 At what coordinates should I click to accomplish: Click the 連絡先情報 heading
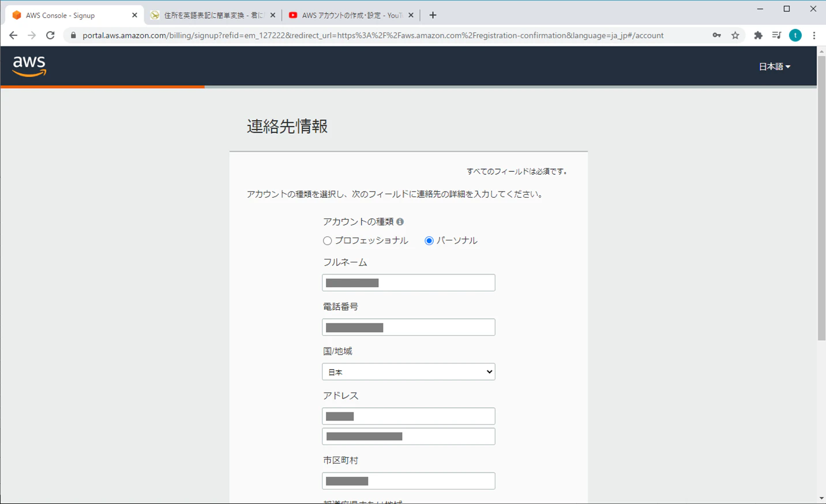click(287, 126)
